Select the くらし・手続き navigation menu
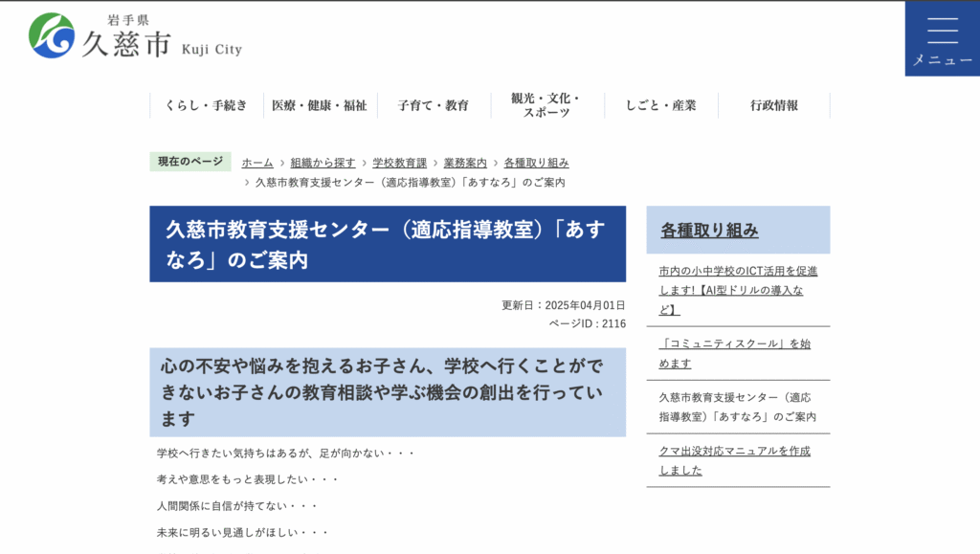Viewport: 980px width, 554px height. (205, 104)
